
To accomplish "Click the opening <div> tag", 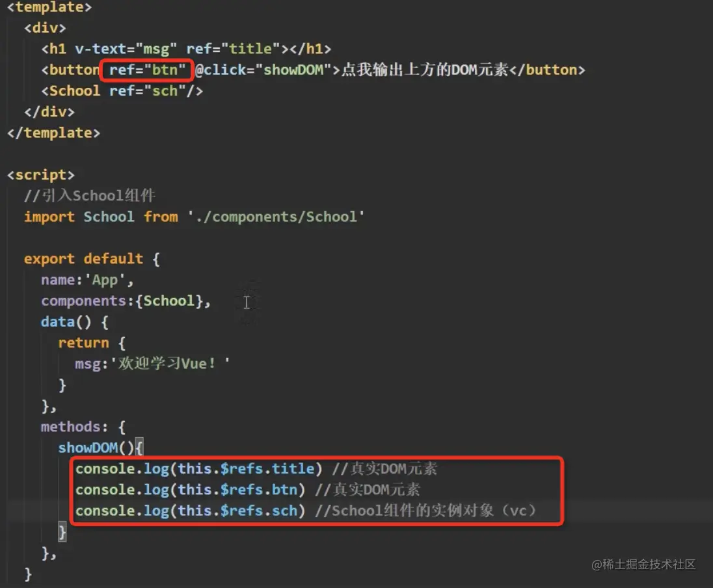I will (x=45, y=28).
